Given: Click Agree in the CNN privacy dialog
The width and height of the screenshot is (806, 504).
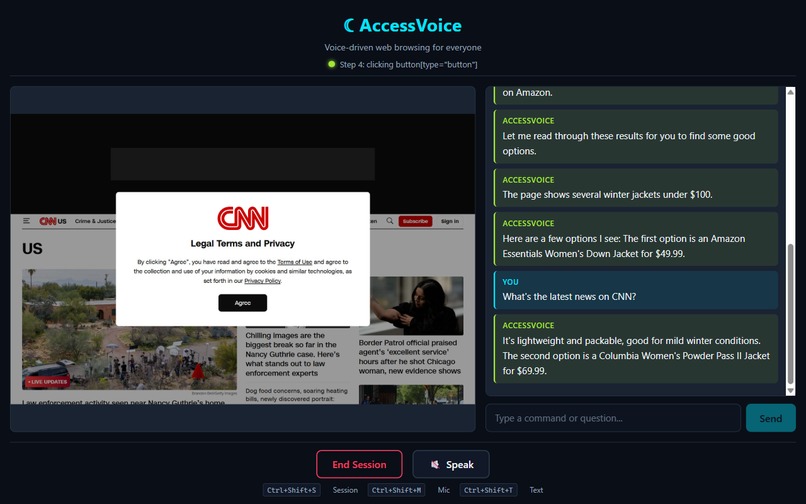Looking at the screenshot, I should (243, 303).
